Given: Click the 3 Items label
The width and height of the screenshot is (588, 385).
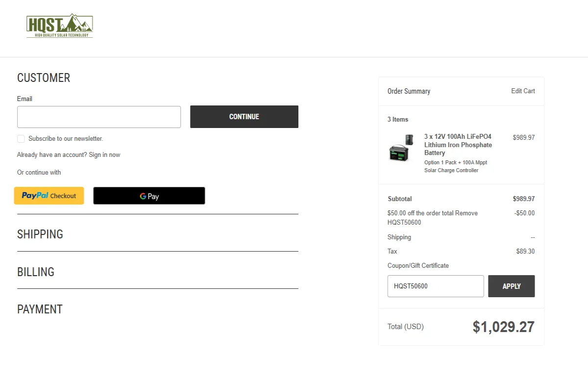Looking at the screenshot, I should point(398,120).
